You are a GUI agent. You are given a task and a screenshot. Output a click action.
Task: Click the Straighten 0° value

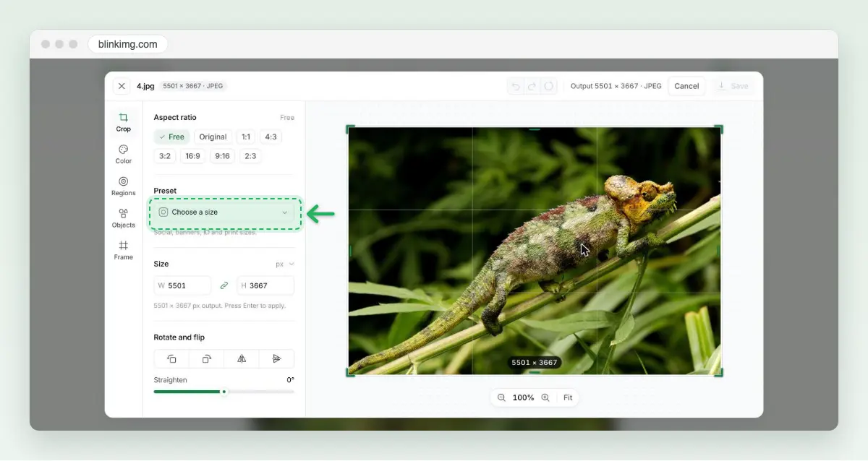(x=290, y=380)
